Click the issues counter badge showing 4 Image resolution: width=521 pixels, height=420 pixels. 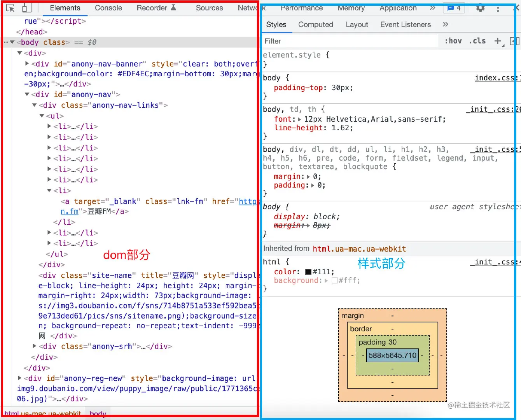454,8
